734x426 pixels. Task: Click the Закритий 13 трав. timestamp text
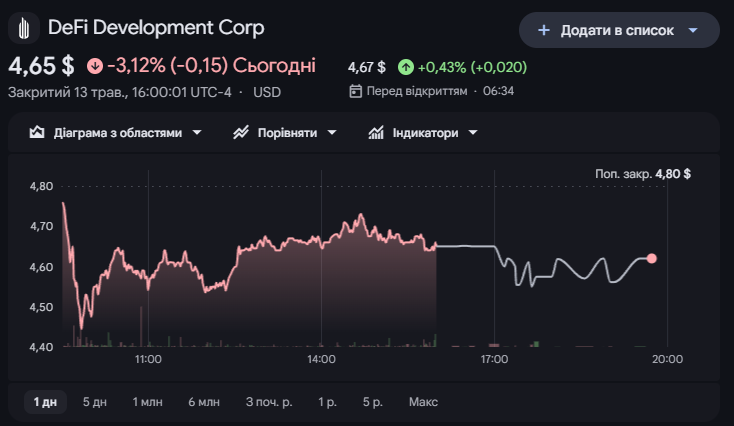[x=120, y=92]
